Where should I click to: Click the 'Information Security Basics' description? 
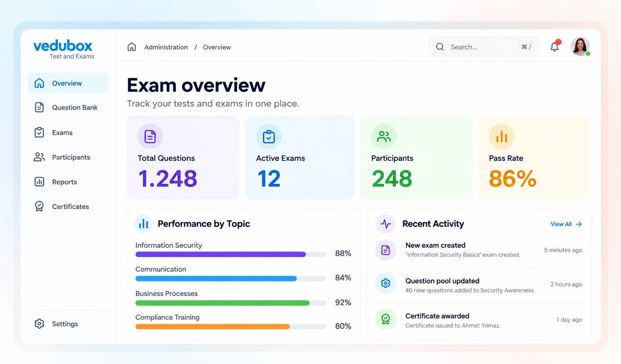point(463,255)
